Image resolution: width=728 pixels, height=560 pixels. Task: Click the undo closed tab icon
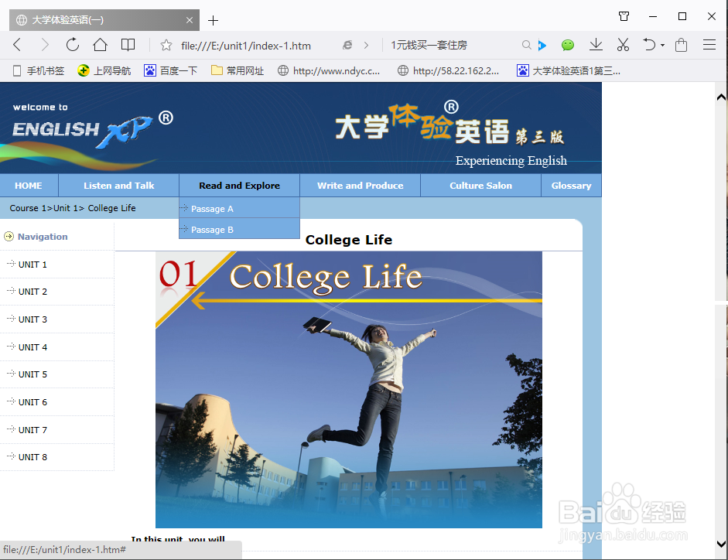point(649,45)
